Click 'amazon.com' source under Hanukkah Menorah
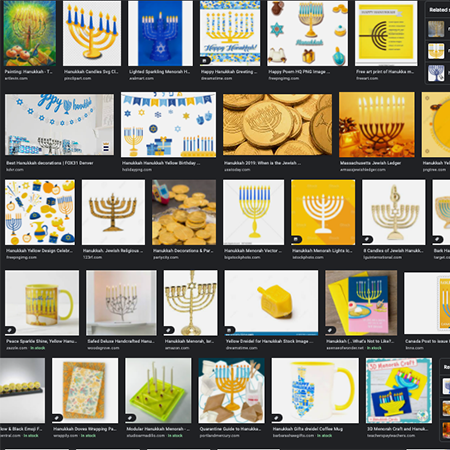The height and width of the screenshot is (450, 450). point(177,348)
